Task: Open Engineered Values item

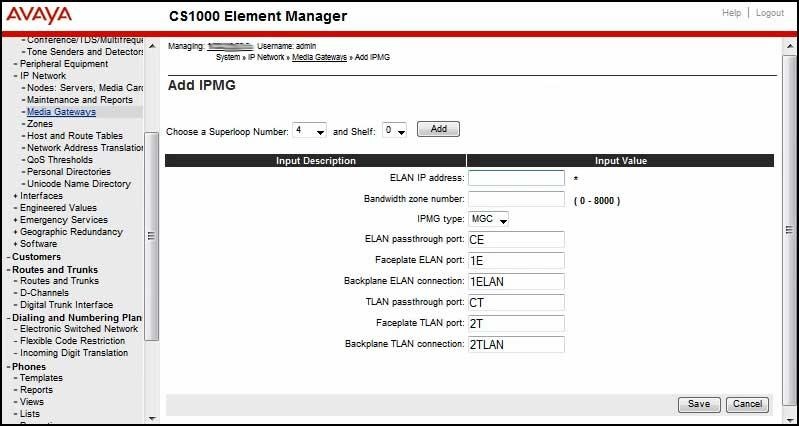Action: [x=59, y=208]
